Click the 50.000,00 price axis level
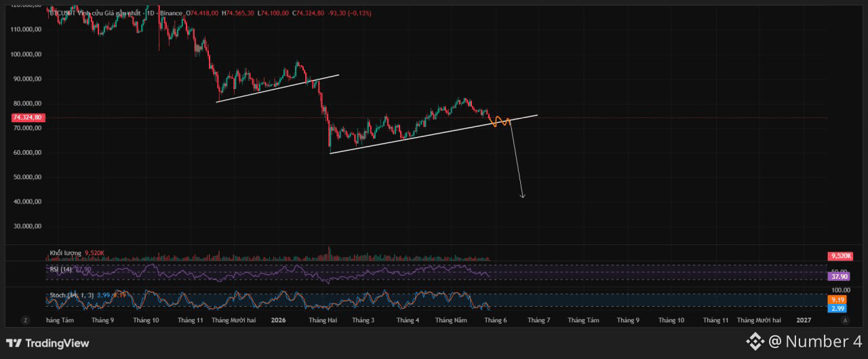 [27, 177]
